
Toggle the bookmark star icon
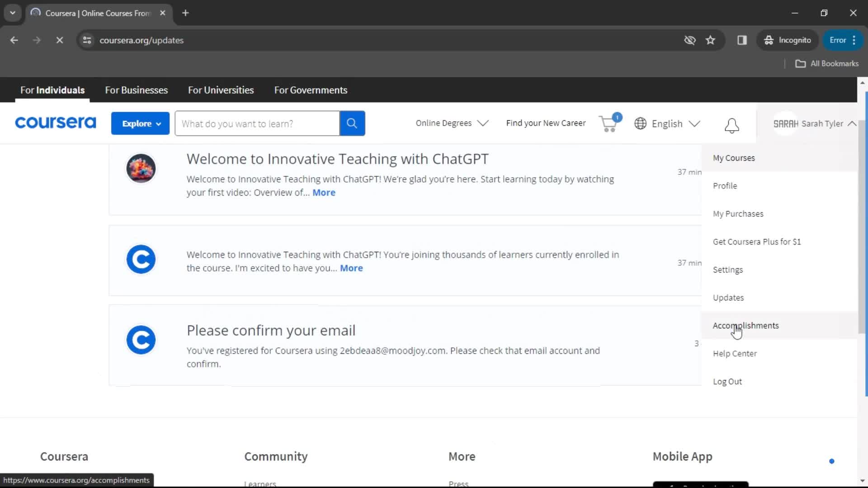click(x=711, y=40)
